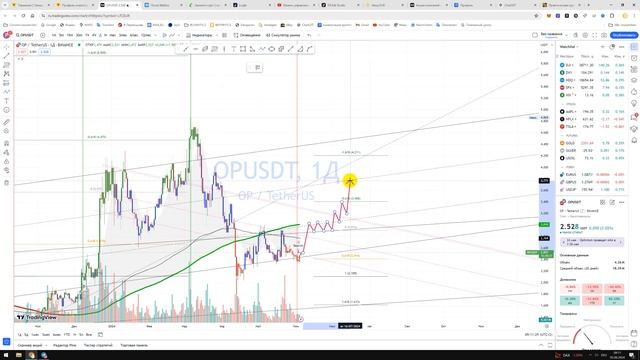
Task: Open File Explorer from the taskbar
Action: (19, 355)
